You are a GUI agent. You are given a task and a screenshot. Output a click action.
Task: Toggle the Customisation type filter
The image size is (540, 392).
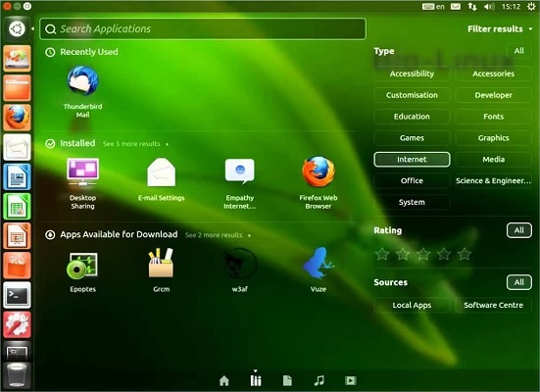pyautogui.click(x=412, y=95)
